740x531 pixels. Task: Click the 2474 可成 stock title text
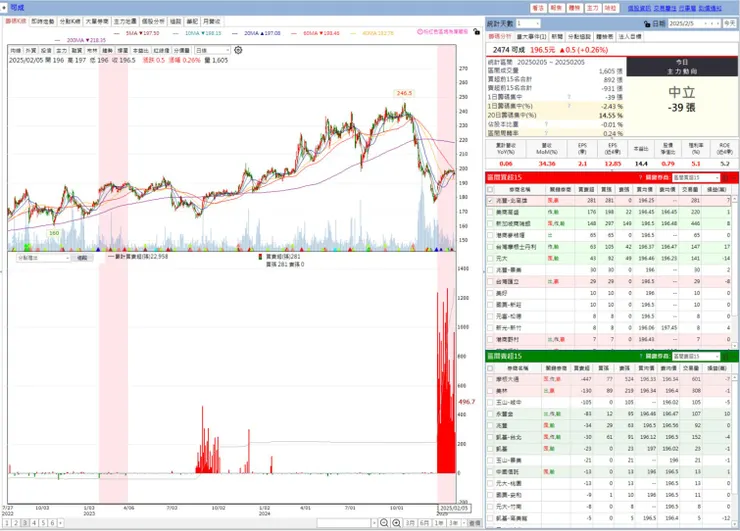(509, 50)
